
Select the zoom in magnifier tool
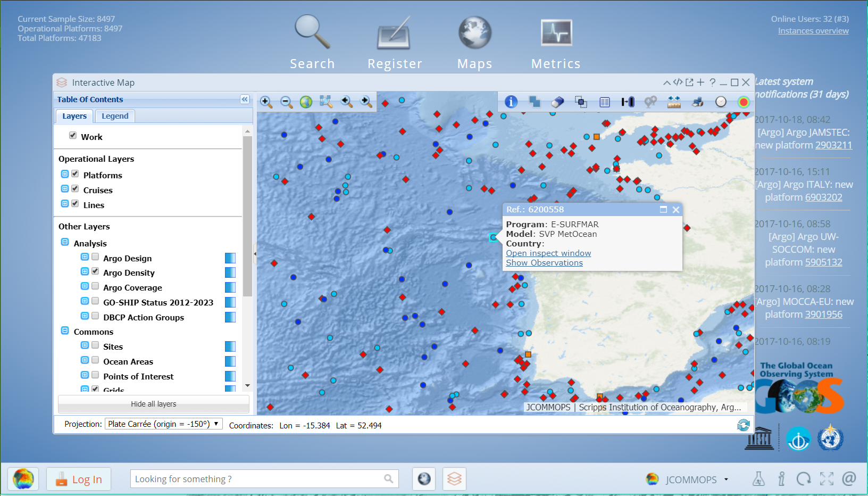[266, 102]
